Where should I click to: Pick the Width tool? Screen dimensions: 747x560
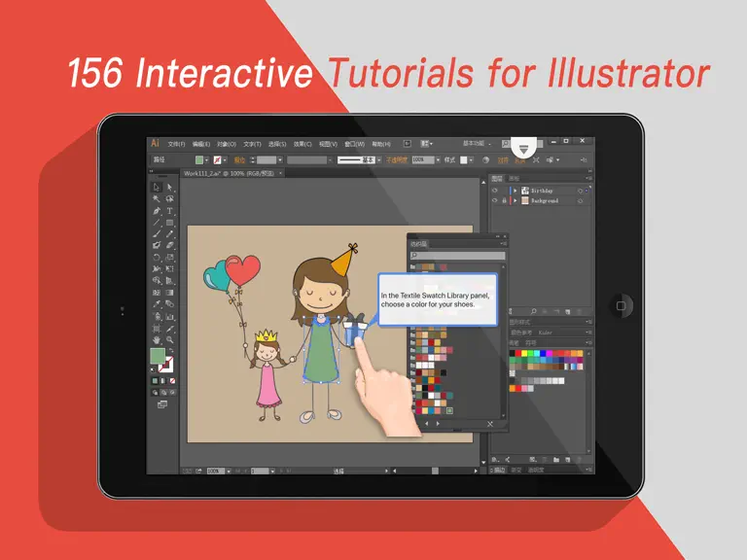point(157,268)
